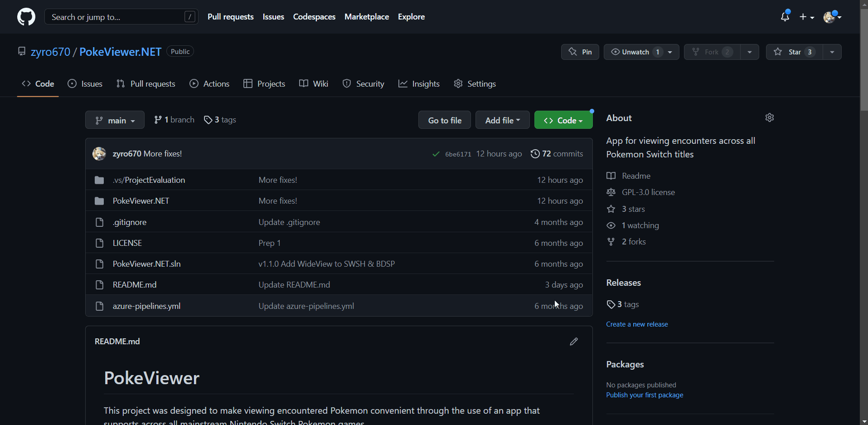Open the notifications bell

pos(785,17)
